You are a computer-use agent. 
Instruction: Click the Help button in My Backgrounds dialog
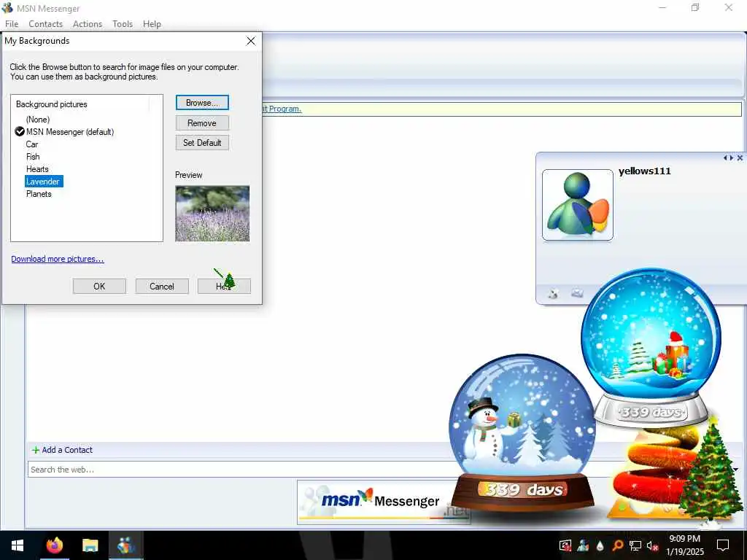click(224, 286)
